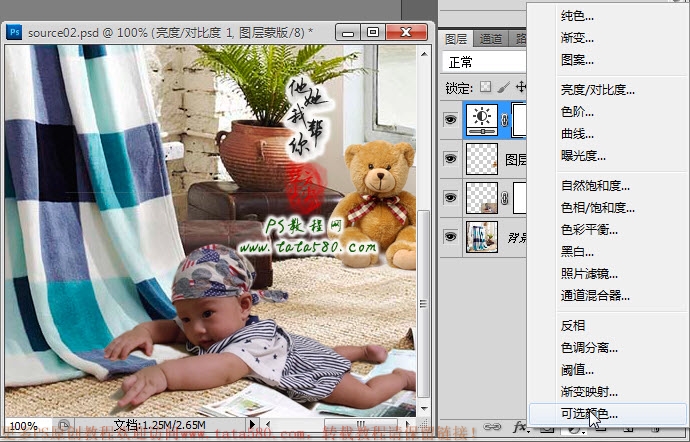Click the status bar preview icon beside zoom field

coord(64,425)
